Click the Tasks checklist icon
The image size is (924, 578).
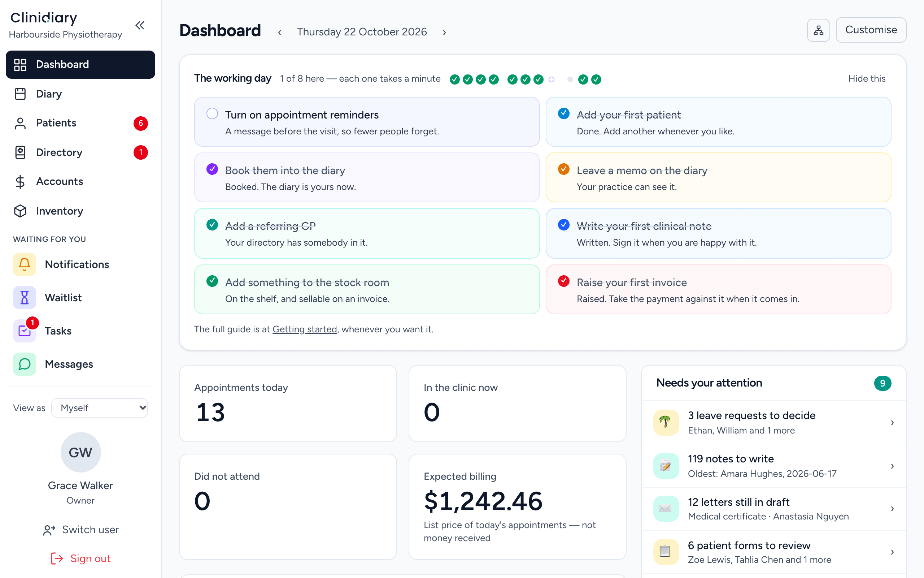coord(25,331)
